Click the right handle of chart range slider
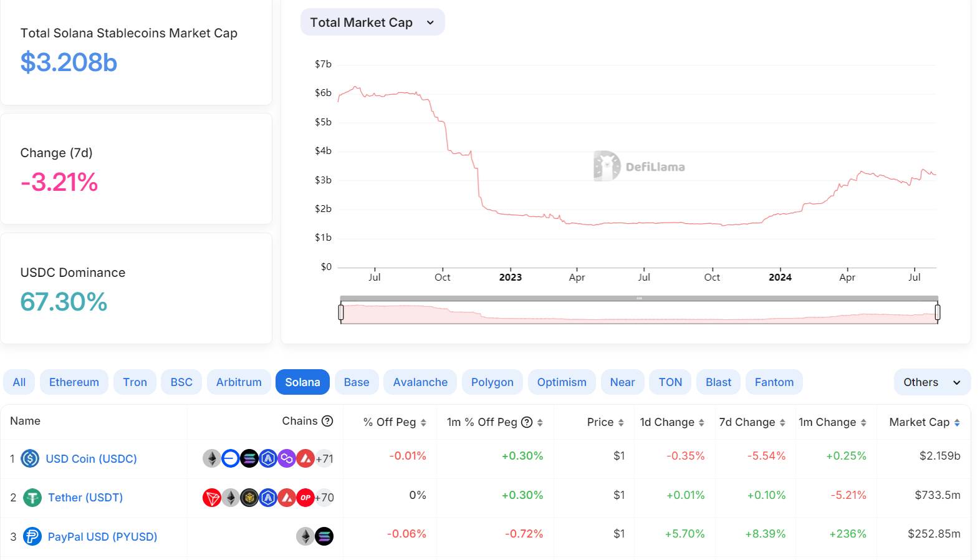980x560 pixels. pyautogui.click(x=938, y=312)
